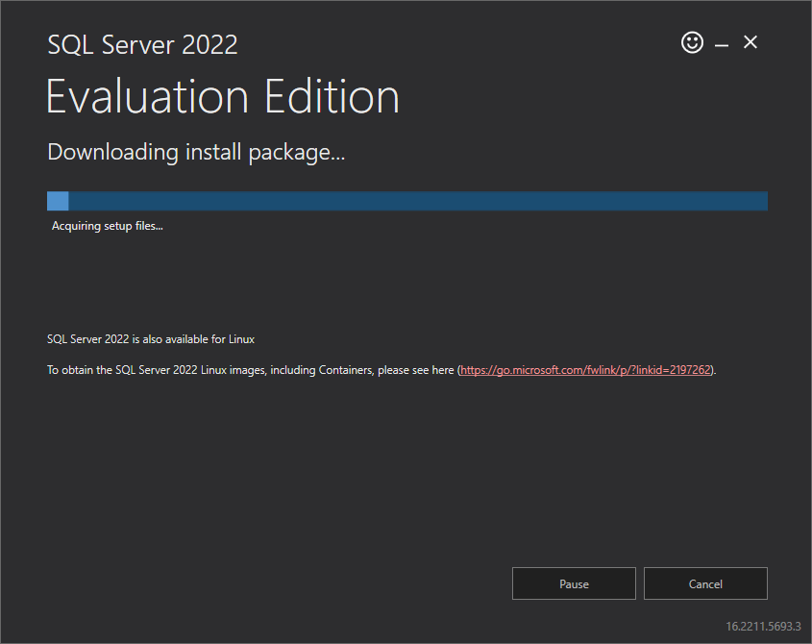Click the smiley face feedback icon
The width and height of the screenshot is (812, 644).
(692, 42)
